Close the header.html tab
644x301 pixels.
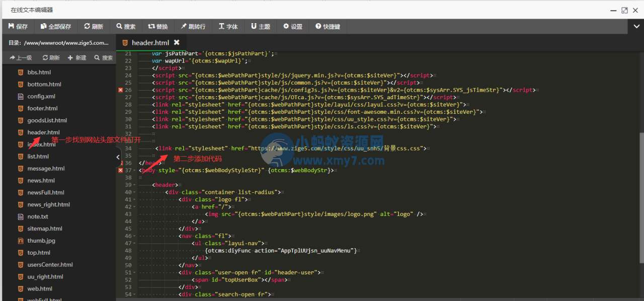coord(177,43)
